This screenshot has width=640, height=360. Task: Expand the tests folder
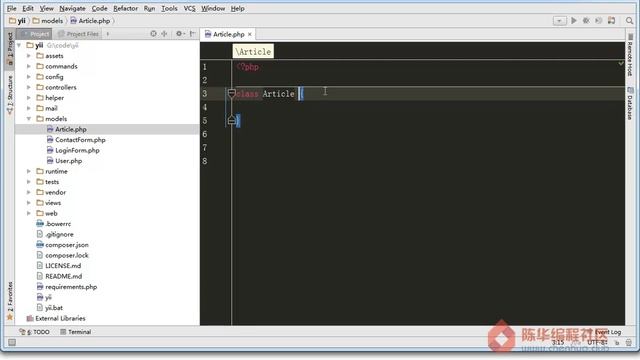click(x=29, y=182)
